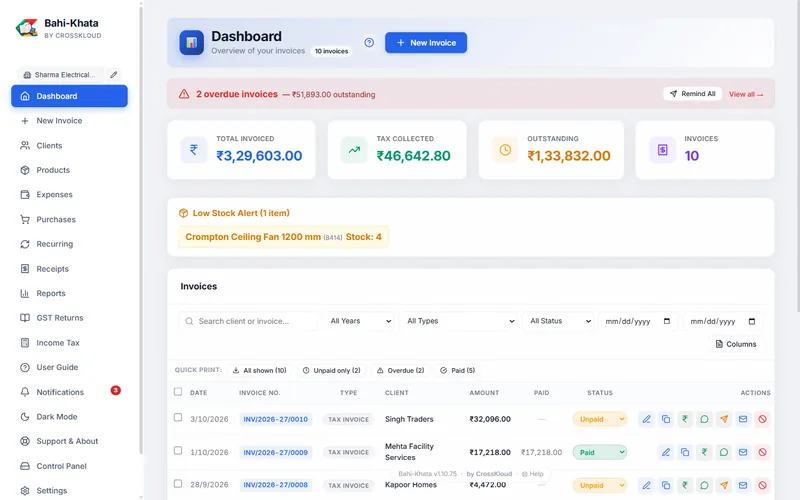Open Notifications in the sidebar
This screenshot has height=500, width=800.
click(69, 392)
